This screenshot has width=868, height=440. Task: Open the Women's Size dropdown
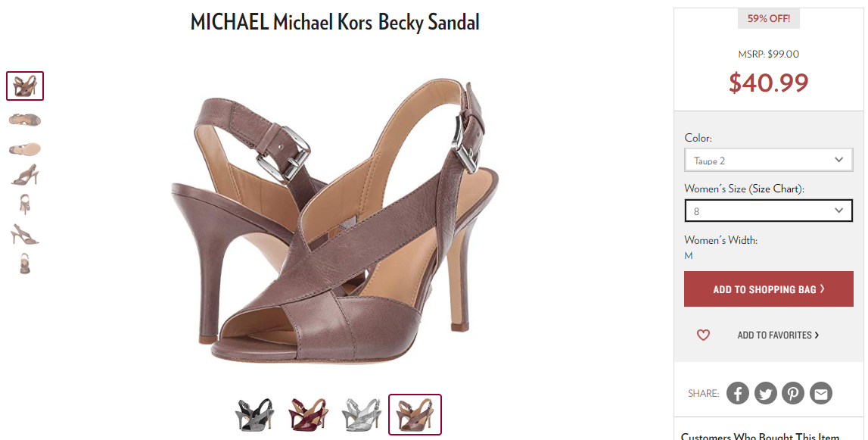click(768, 211)
